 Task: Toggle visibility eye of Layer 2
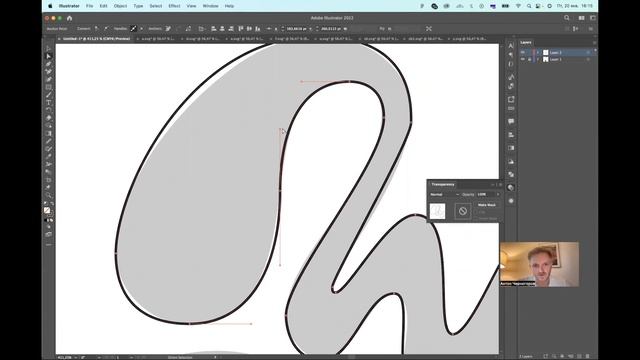point(523,52)
